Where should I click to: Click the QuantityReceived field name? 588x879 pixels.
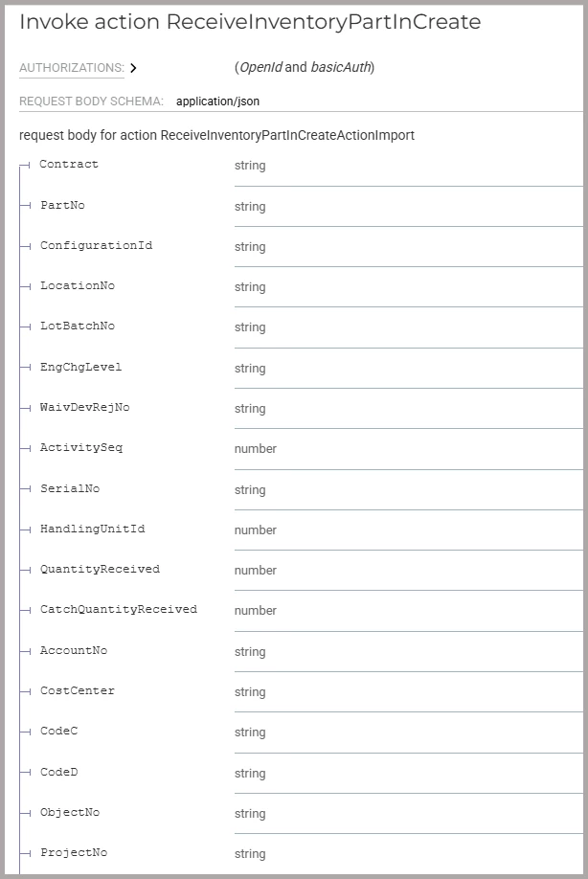(100, 570)
